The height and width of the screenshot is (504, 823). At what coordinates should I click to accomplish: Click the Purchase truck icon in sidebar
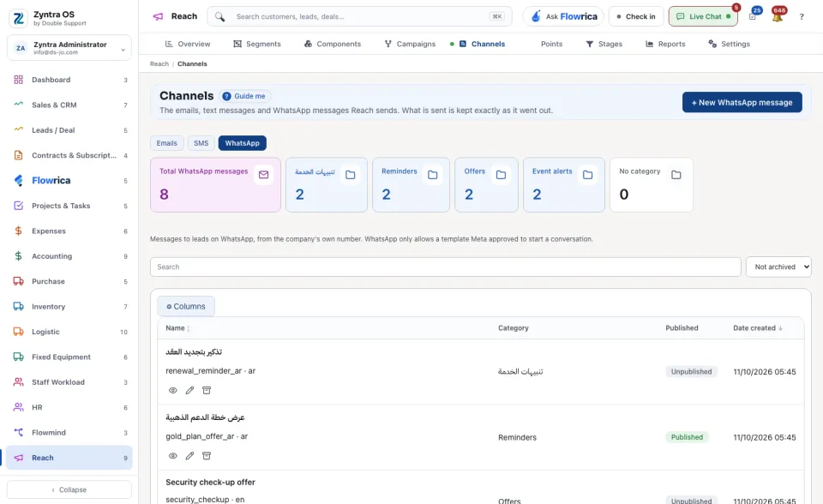18,281
